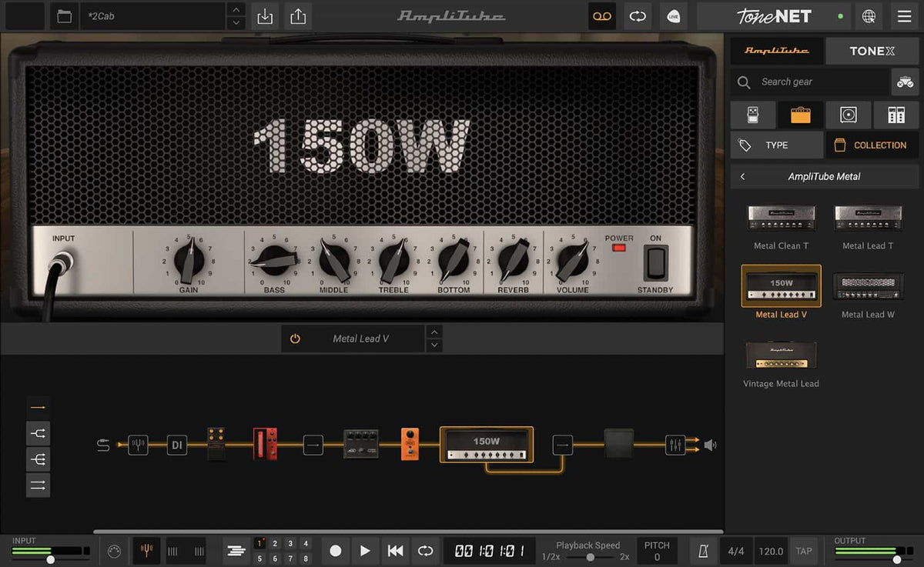The image size is (924, 567).
Task: Click the rewind to start button
Action: [395, 551]
